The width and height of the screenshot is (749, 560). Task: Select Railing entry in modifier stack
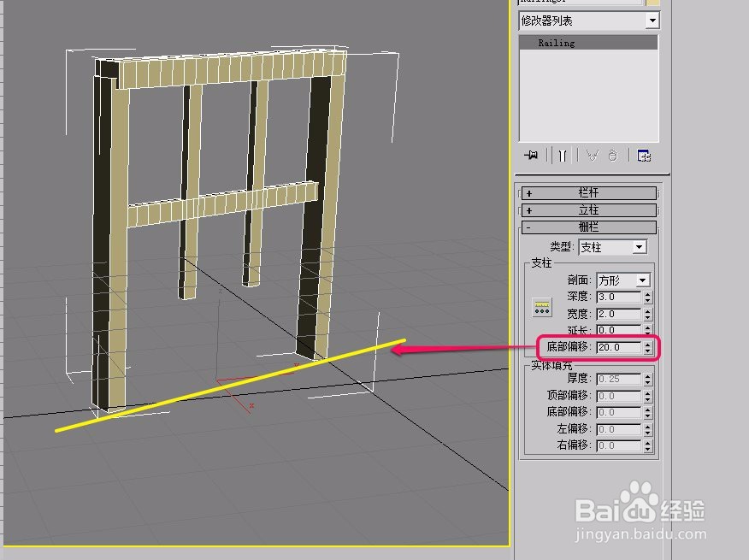(x=588, y=43)
